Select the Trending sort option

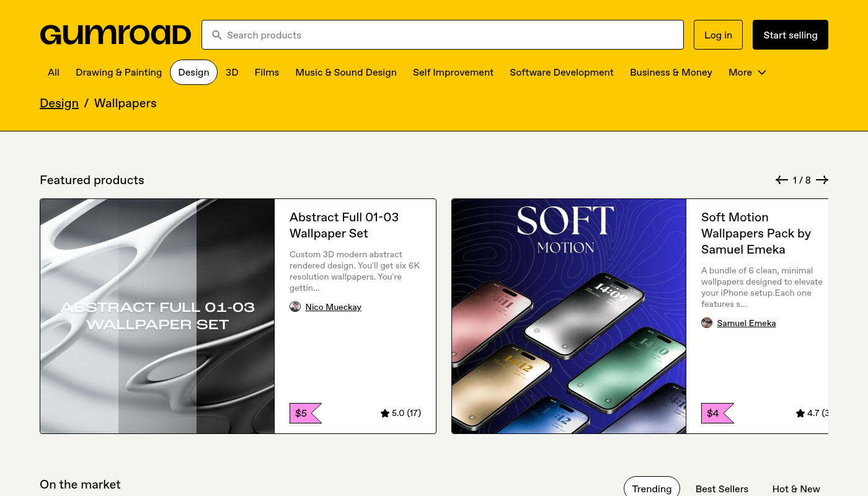(x=652, y=489)
